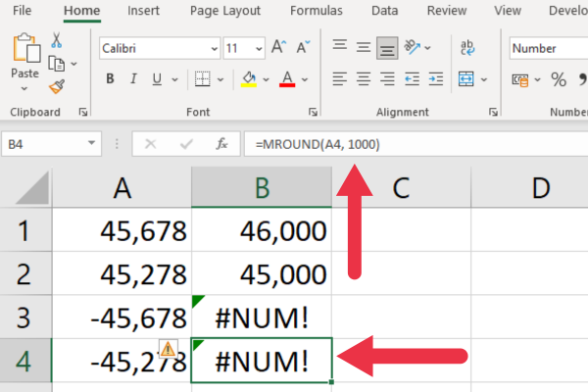Select cell B1 showing 46,000
Screen dimensions: 588x392
pos(262,230)
